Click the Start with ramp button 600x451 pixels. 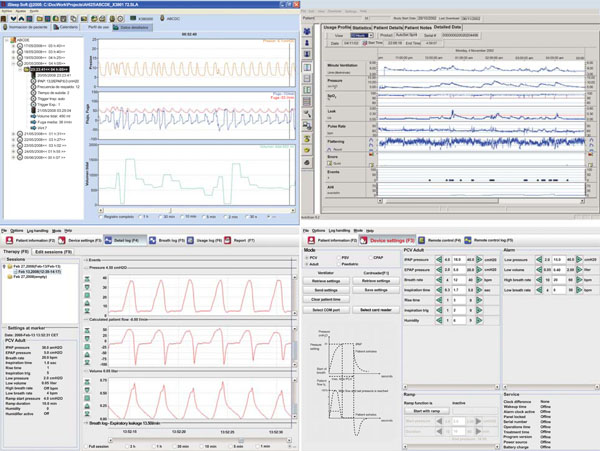tap(427, 411)
